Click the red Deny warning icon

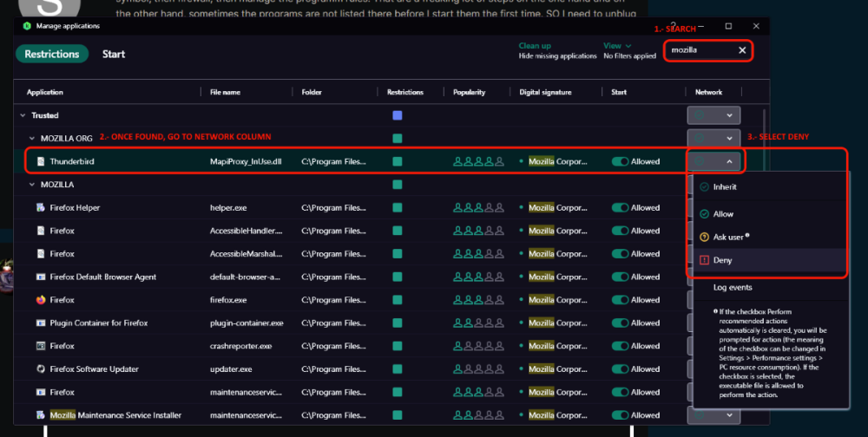pos(704,260)
